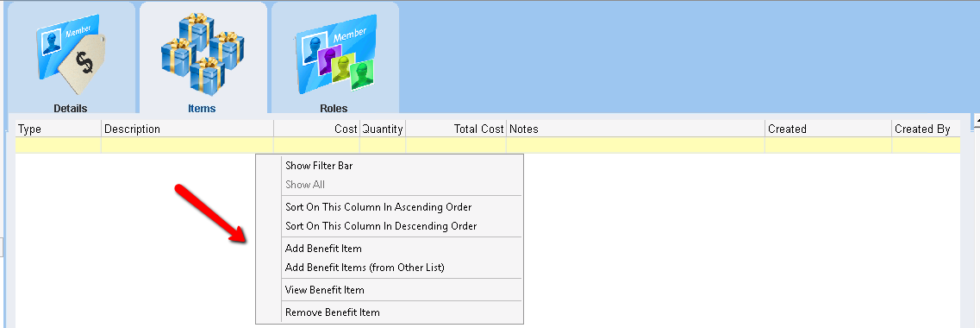The height and width of the screenshot is (328, 980).
Task: Click the Roles colored members icon
Action: (x=334, y=54)
